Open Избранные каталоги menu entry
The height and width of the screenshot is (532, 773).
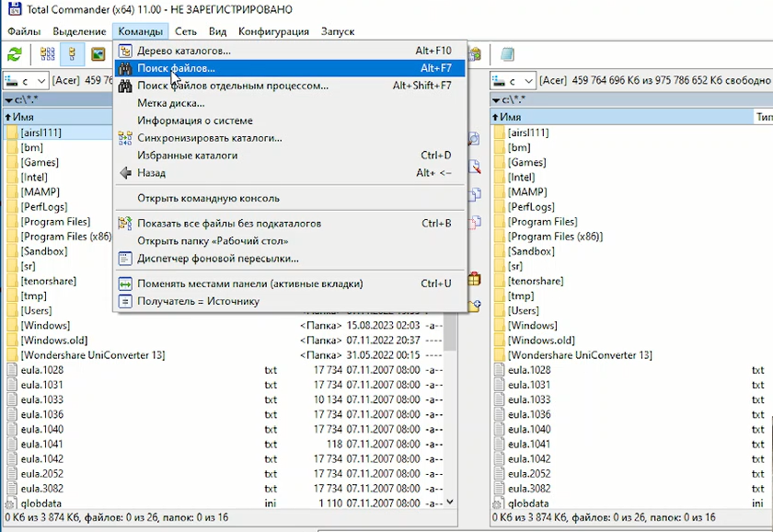click(x=290, y=156)
